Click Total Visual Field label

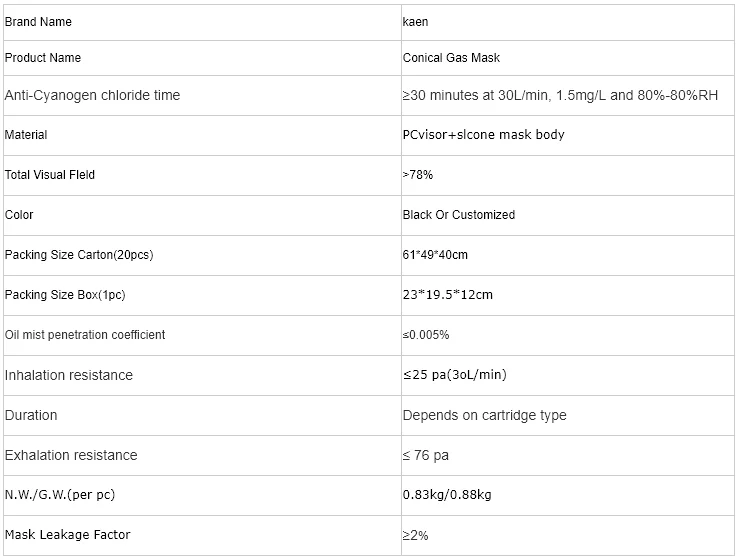(49, 175)
